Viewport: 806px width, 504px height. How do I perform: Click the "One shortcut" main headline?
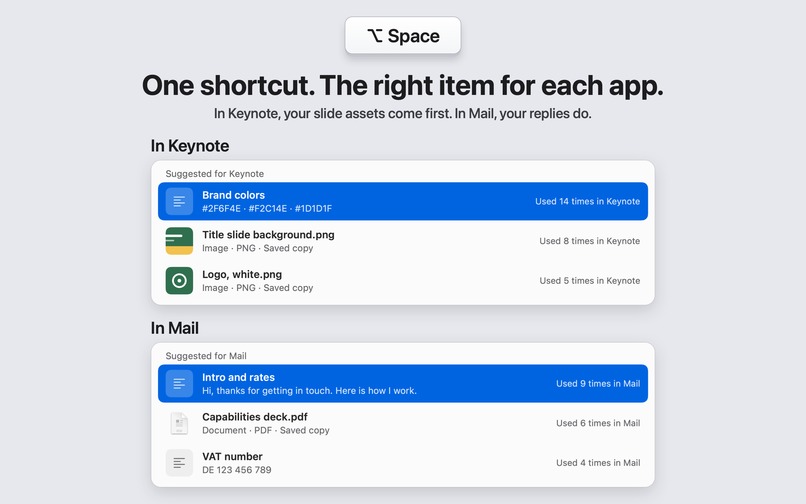coord(402,85)
